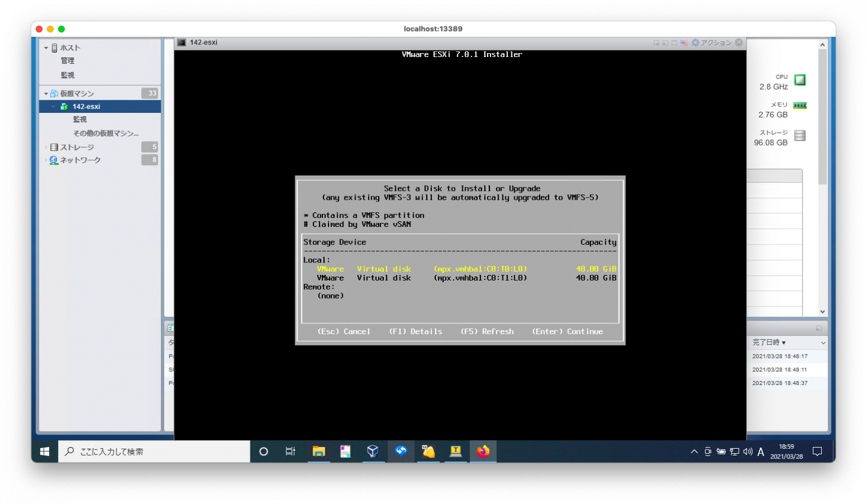Show hidden system tray icons

click(694, 452)
